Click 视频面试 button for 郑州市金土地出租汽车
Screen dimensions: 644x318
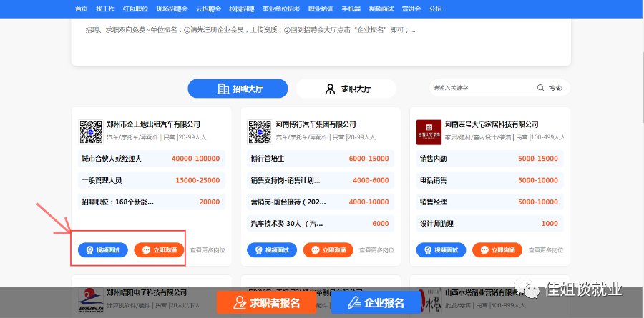[103, 250]
